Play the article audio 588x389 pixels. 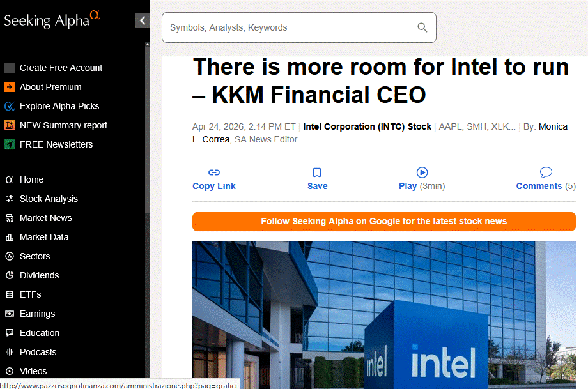point(422,172)
